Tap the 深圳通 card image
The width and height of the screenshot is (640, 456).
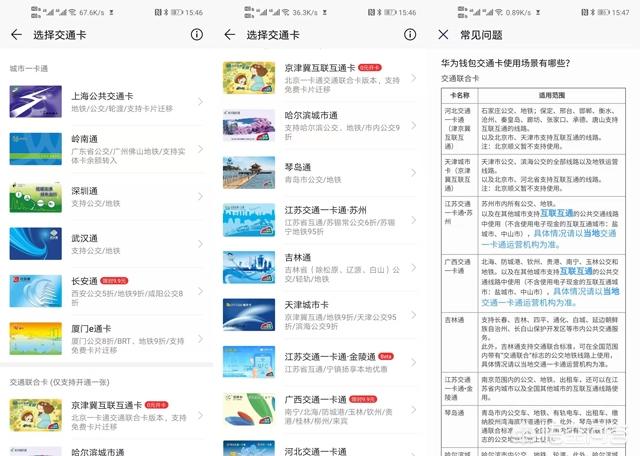pos(36,196)
